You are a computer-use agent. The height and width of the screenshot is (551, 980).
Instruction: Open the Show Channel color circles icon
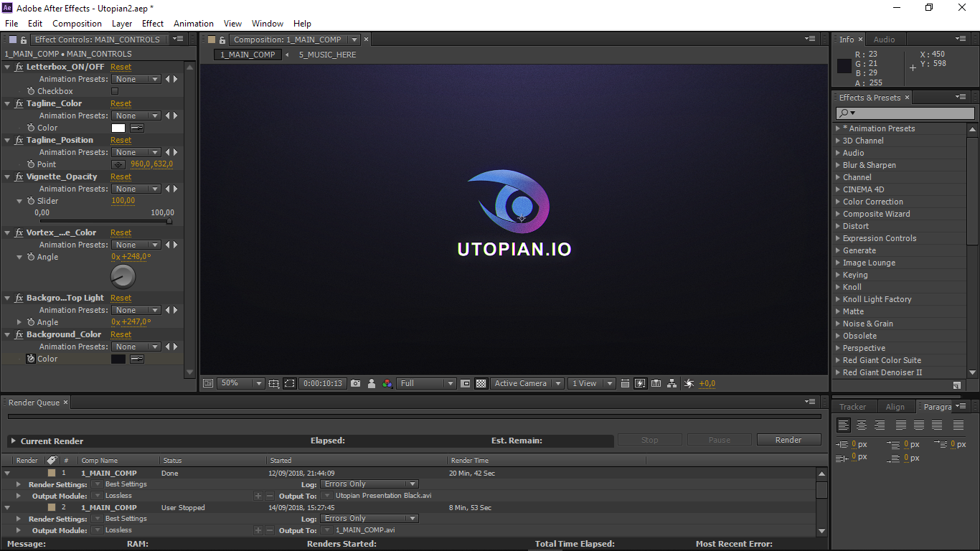pyautogui.click(x=387, y=383)
